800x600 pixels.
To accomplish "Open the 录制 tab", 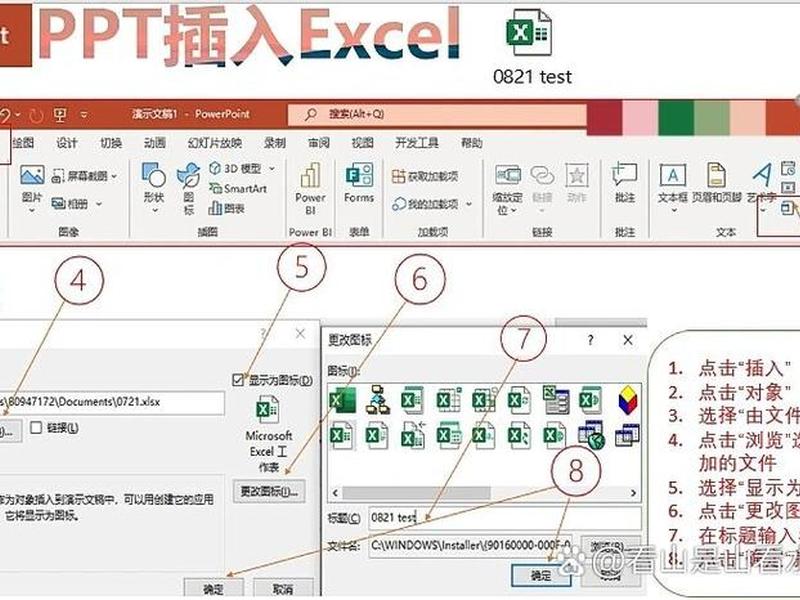I will (x=274, y=143).
